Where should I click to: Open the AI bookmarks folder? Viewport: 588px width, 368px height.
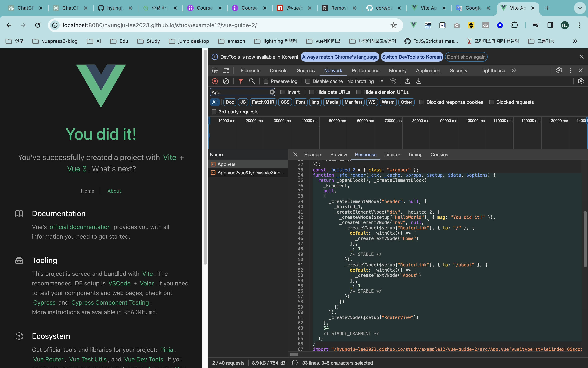click(94, 41)
